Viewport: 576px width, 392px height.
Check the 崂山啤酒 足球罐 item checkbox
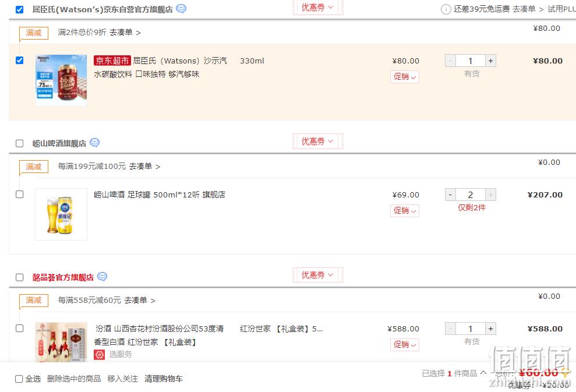tap(20, 195)
